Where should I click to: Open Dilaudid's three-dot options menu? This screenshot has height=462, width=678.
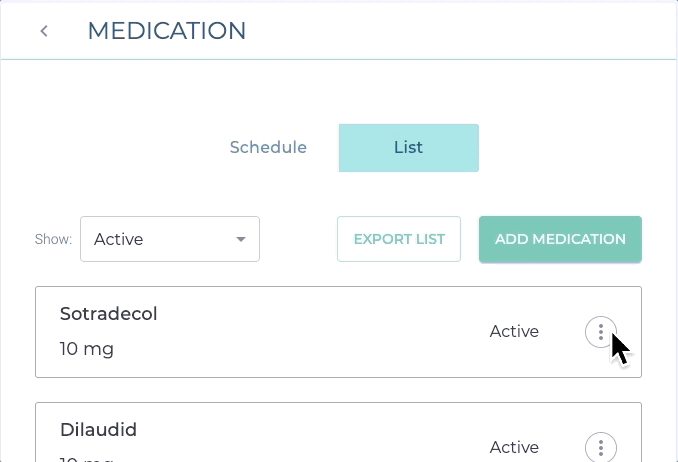tap(600, 447)
